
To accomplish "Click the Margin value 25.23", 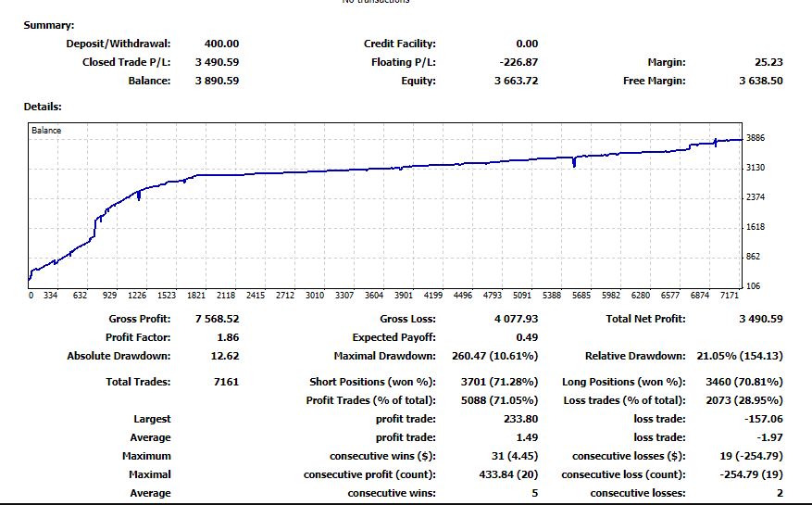I will (x=768, y=62).
